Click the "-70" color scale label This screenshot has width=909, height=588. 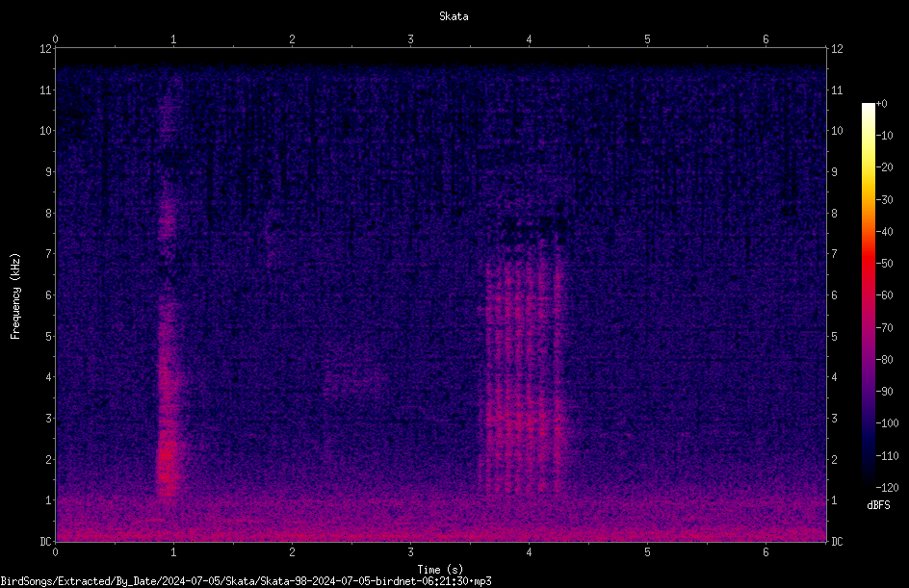click(x=884, y=328)
